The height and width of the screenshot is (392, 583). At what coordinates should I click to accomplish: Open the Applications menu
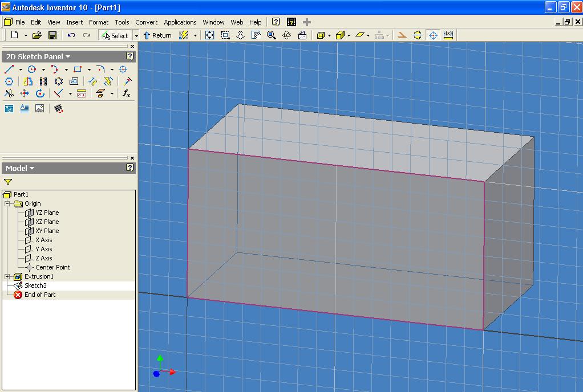coord(180,22)
